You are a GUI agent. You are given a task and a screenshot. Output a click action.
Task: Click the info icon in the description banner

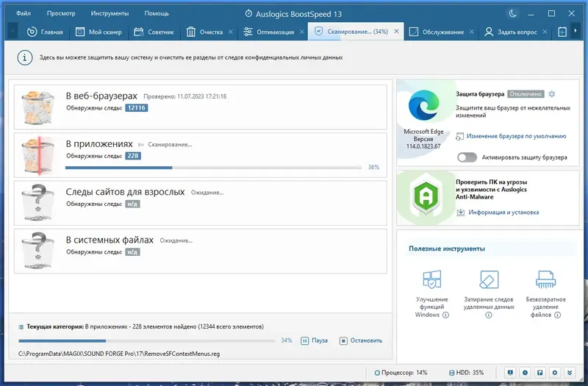25,58
